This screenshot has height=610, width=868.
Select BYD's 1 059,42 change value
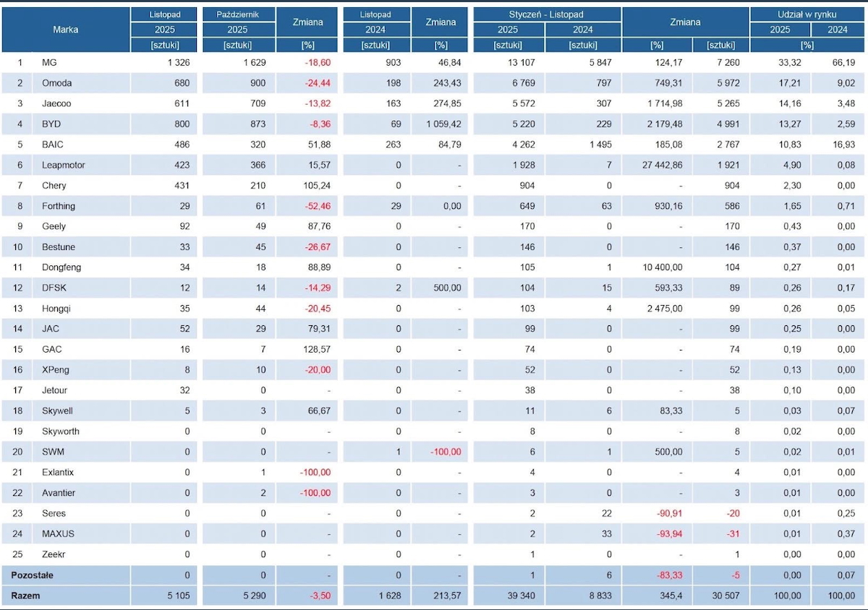pyautogui.click(x=439, y=124)
